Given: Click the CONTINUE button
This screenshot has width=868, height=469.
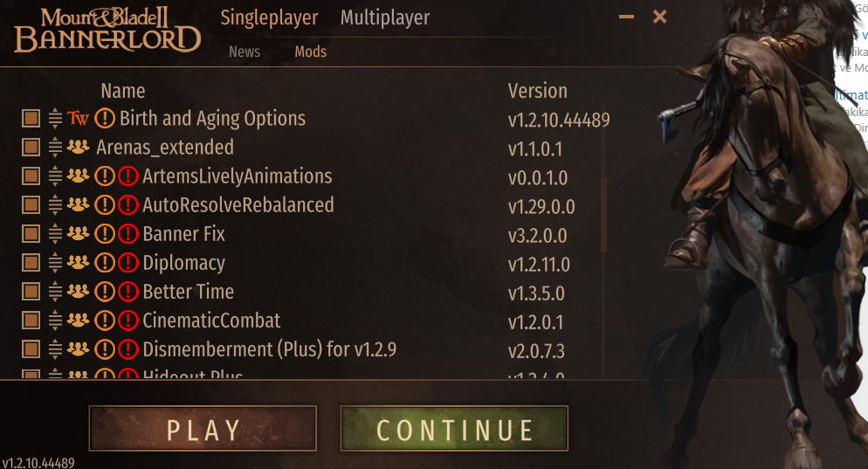Looking at the screenshot, I should [454, 429].
